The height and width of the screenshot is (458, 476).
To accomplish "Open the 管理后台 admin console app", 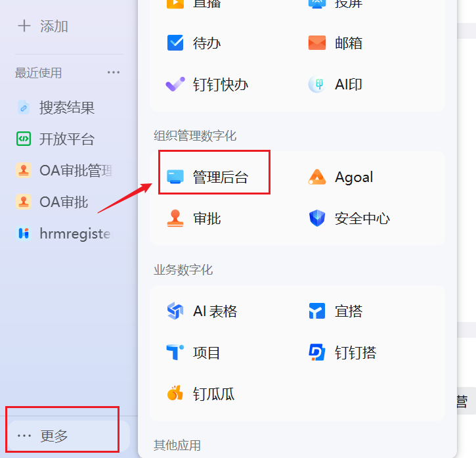I will 209,177.
